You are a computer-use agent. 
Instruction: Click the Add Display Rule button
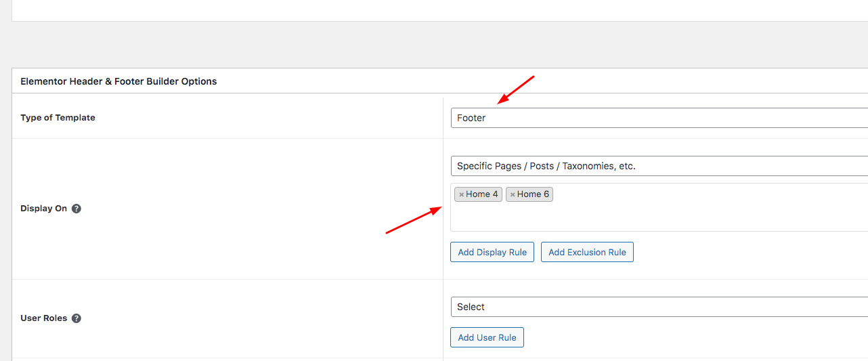point(492,252)
